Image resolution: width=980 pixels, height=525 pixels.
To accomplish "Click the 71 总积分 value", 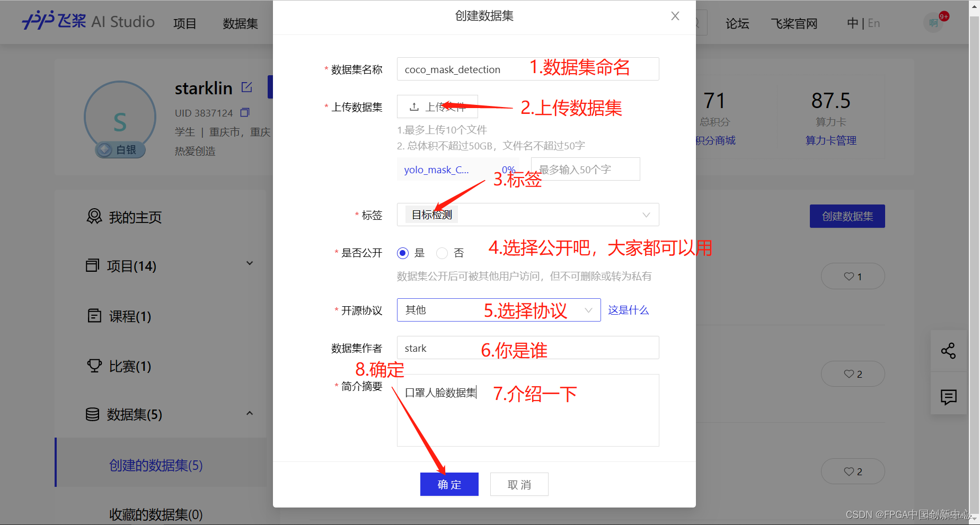I will click(x=714, y=101).
